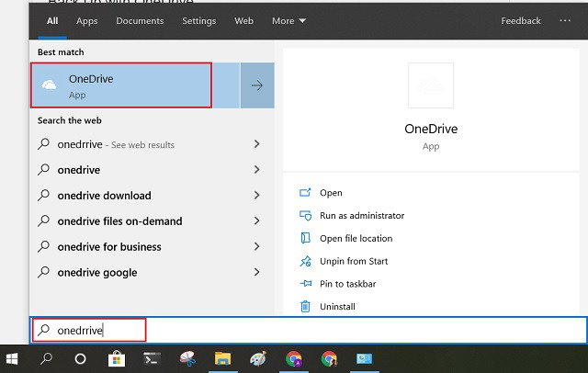Screen dimensions: 588x373
Task: Click the taskbar search magnifier icon
Action: point(46,359)
